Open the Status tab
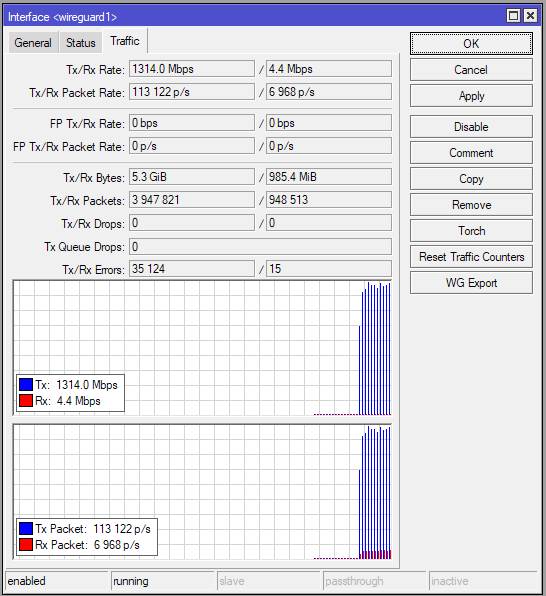This screenshot has width=546, height=596. point(81,43)
